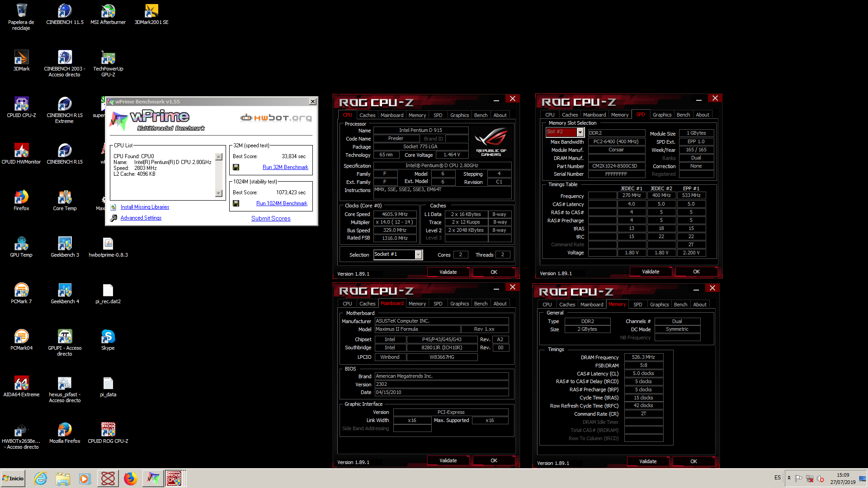Select the GPUPI desktop shortcut
This screenshot has height=488, width=868.
coord(65,343)
